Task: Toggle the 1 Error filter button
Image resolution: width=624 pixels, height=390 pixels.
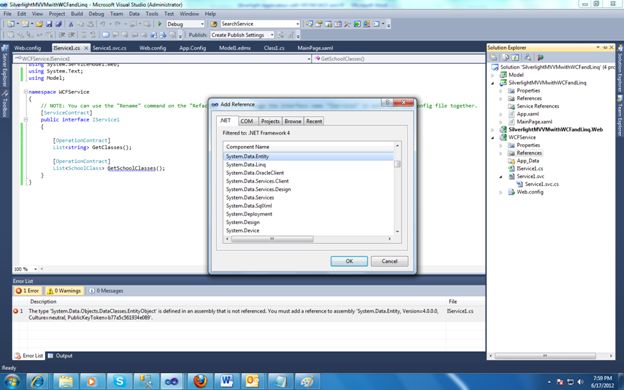Action: coord(27,291)
